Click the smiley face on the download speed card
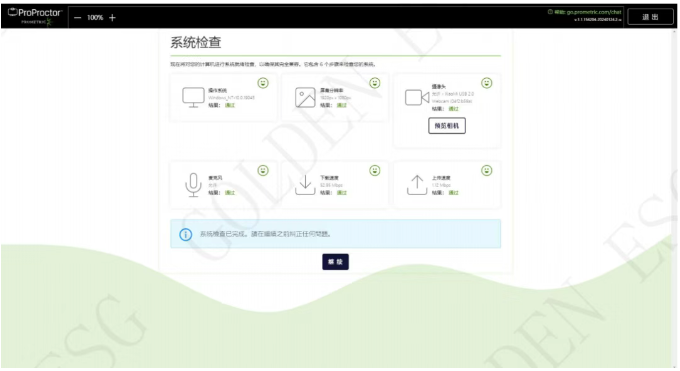Viewport: 680px width, 371px height. [x=375, y=171]
